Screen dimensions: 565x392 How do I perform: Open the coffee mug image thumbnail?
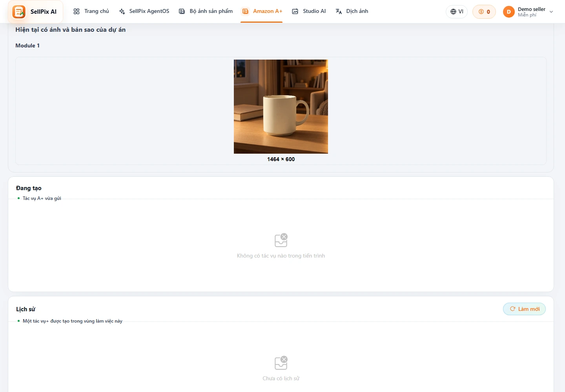(281, 107)
